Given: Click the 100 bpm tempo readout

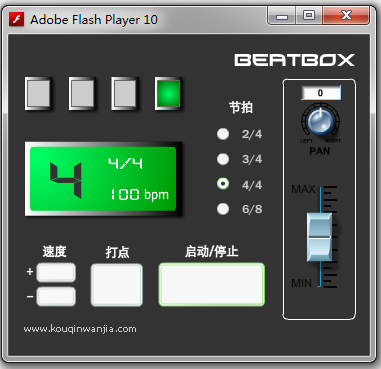Looking at the screenshot, I should tap(139, 194).
